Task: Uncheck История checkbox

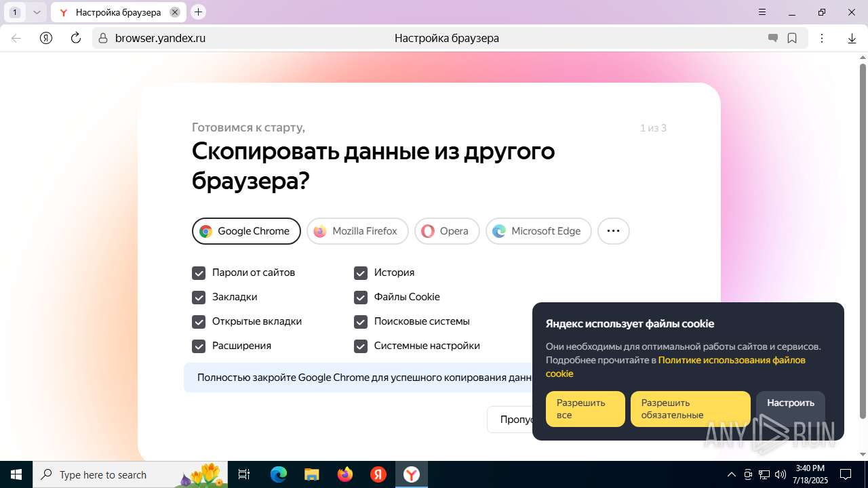Action: pyautogui.click(x=361, y=272)
